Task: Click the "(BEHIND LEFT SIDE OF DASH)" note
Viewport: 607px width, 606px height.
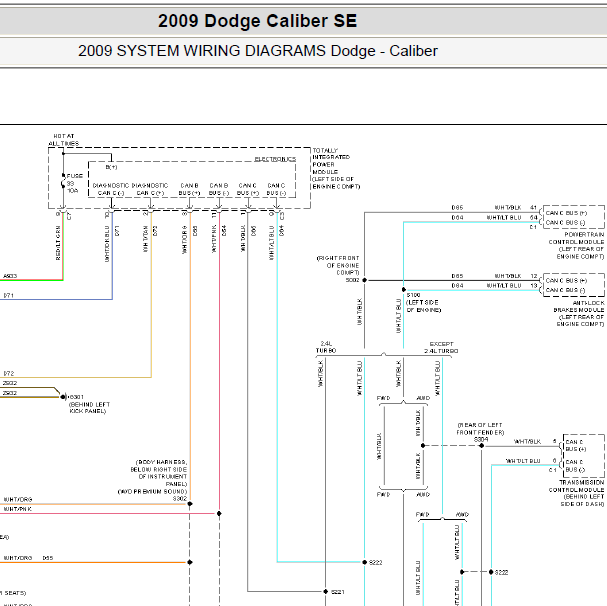Action: (582, 500)
